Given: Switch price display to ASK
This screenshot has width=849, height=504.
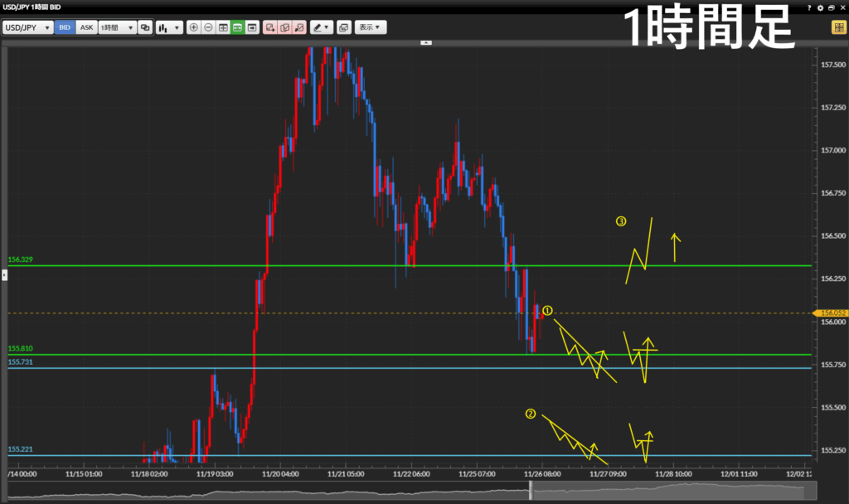Looking at the screenshot, I should coord(86,27).
